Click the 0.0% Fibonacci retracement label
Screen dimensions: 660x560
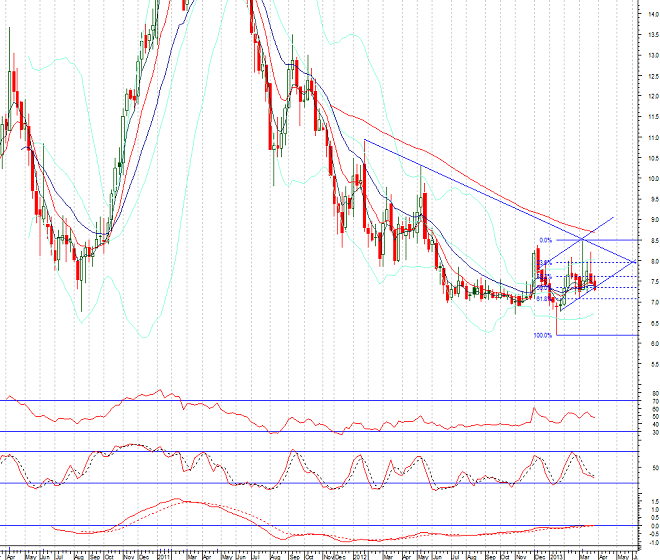[545, 240]
